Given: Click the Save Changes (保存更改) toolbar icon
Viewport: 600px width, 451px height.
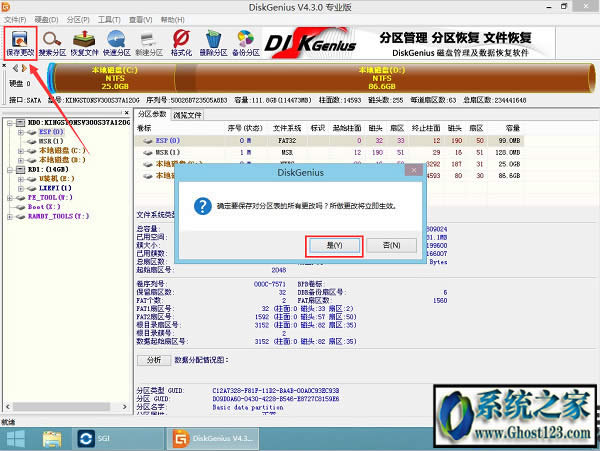Looking at the screenshot, I should (x=20, y=40).
